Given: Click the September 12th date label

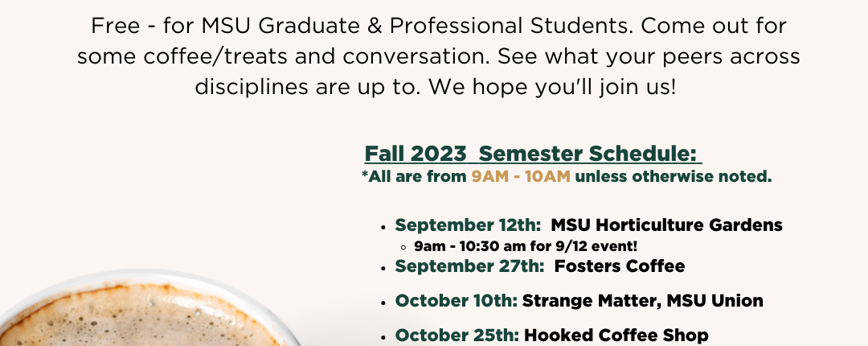Looking at the screenshot, I should [x=468, y=225].
